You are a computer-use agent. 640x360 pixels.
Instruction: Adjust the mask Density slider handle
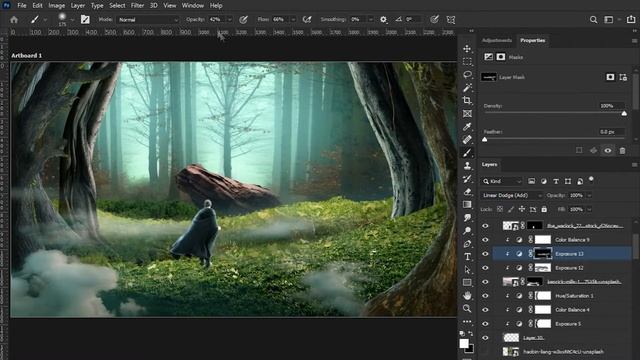tap(624, 114)
